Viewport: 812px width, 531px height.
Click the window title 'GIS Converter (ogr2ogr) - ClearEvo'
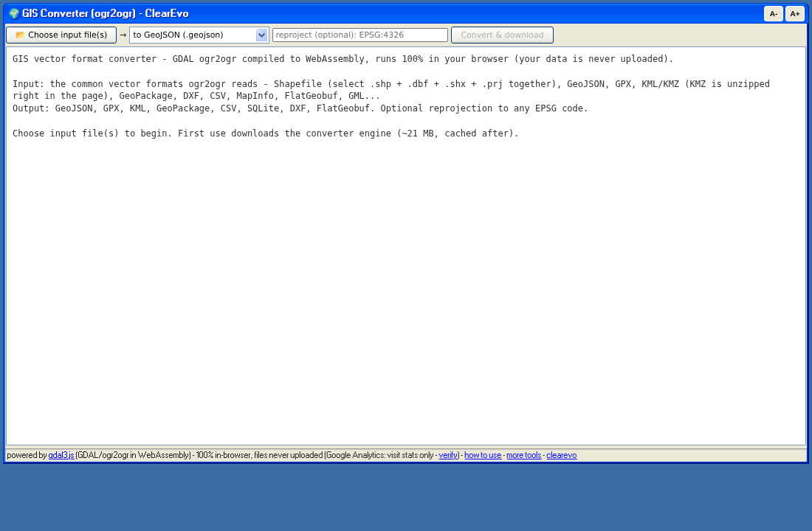pyautogui.click(x=105, y=13)
